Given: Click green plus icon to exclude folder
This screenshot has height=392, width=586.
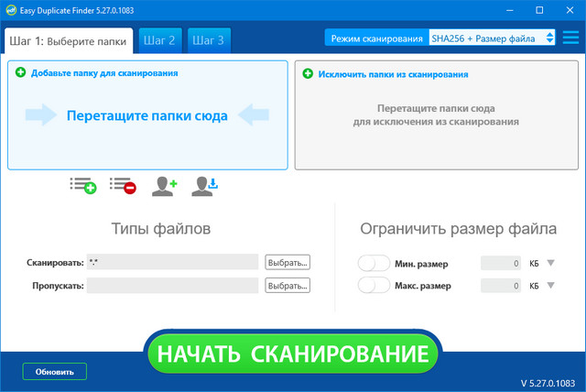Looking at the screenshot, I should click(x=308, y=74).
